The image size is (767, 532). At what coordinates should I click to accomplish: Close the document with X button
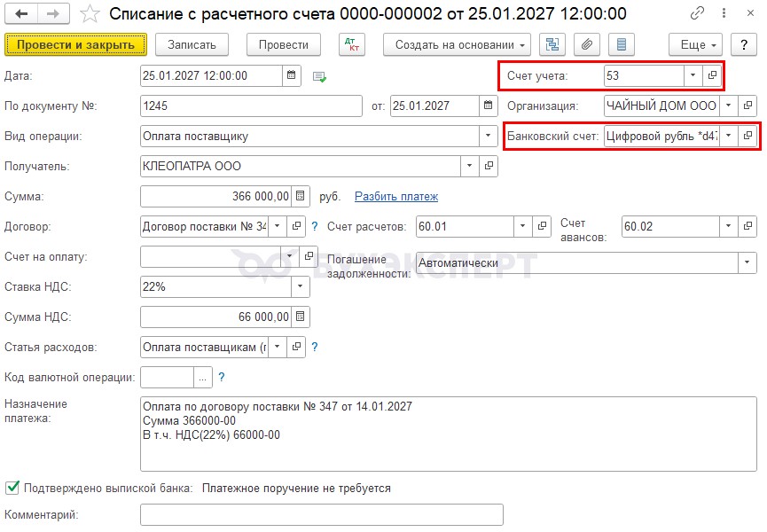tap(750, 13)
